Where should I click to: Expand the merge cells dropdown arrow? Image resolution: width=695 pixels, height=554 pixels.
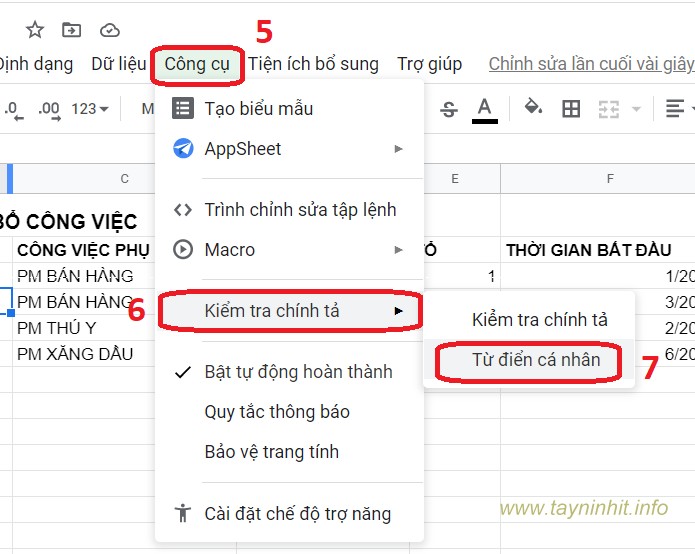tap(636, 108)
